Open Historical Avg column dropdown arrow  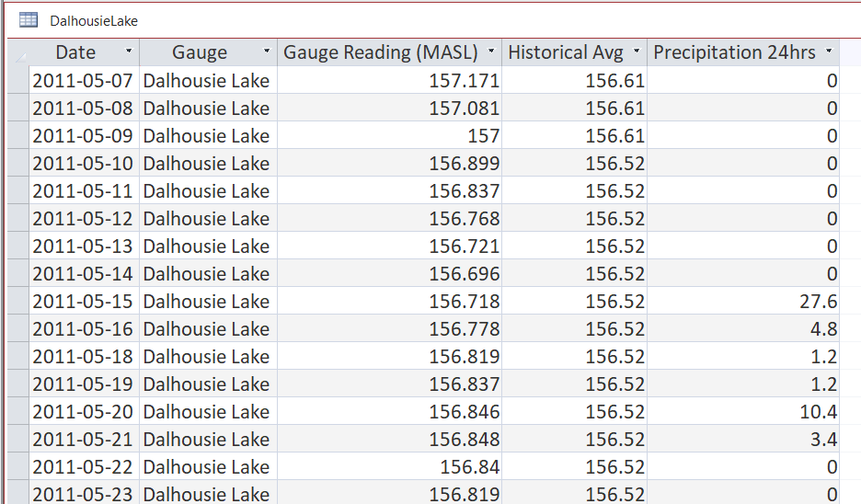click(637, 52)
